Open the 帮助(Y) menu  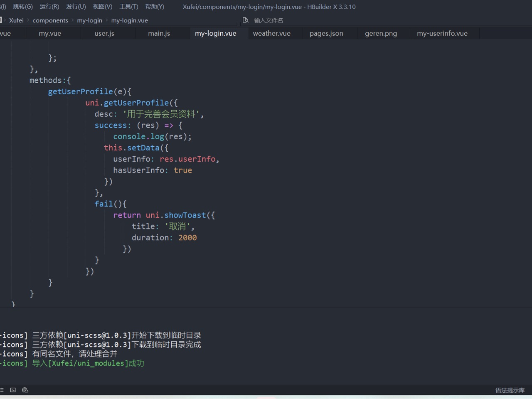(155, 7)
